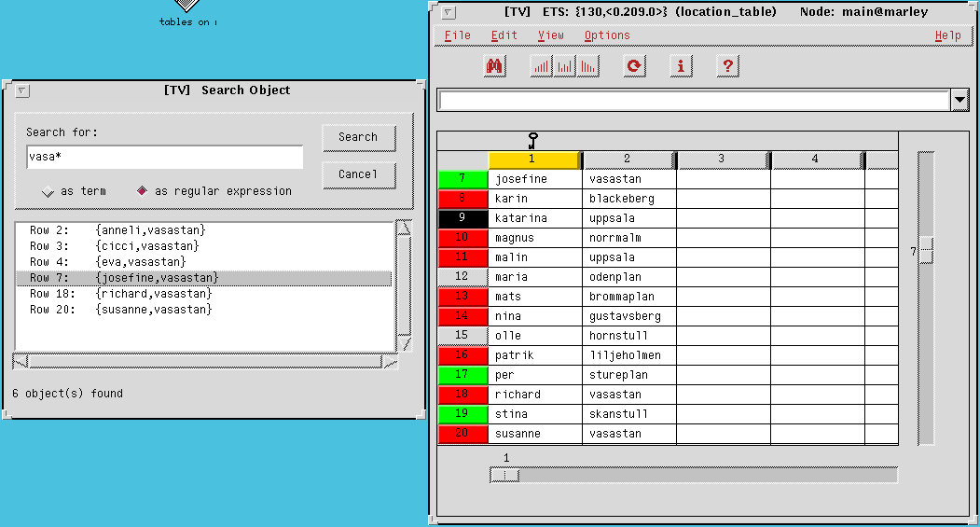Click the 'blackeberg' cell
The width and height of the screenshot is (980, 527).
pos(629,199)
